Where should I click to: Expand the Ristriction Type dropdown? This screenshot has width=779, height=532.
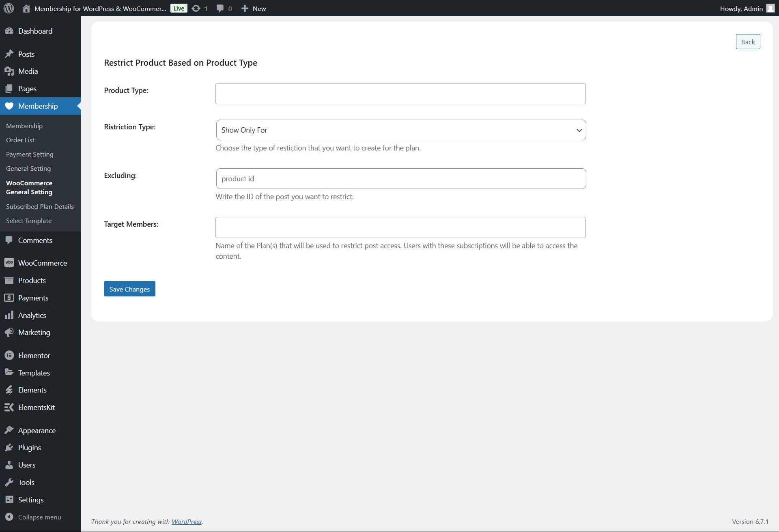pyautogui.click(x=401, y=130)
